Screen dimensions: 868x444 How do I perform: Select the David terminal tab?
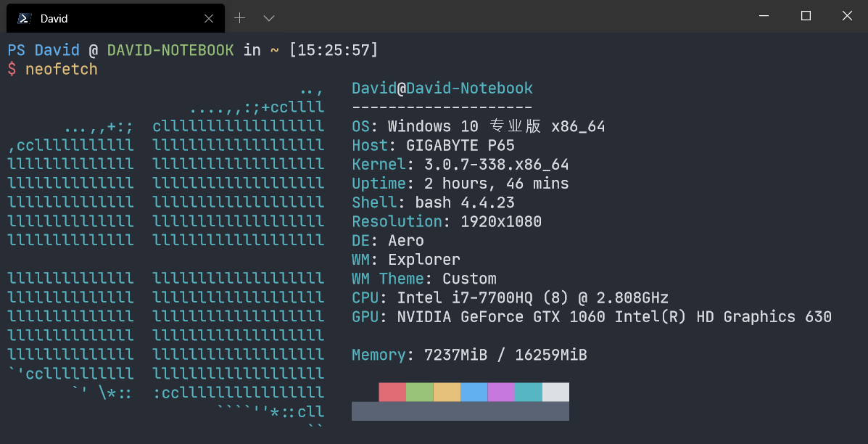point(115,18)
